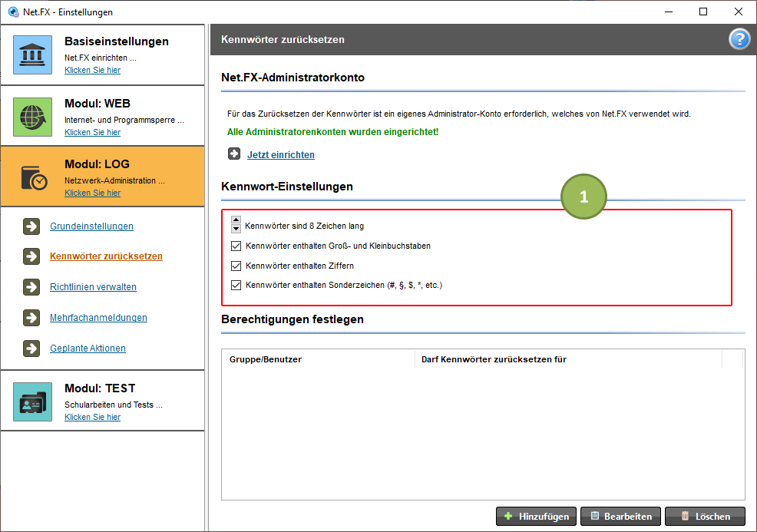
Task: Click the Basiseinstellungen bank building icon
Action: pyautogui.click(x=32, y=55)
